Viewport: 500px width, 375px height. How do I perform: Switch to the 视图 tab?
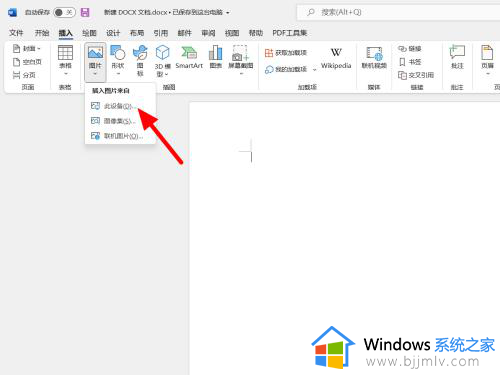click(x=232, y=33)
